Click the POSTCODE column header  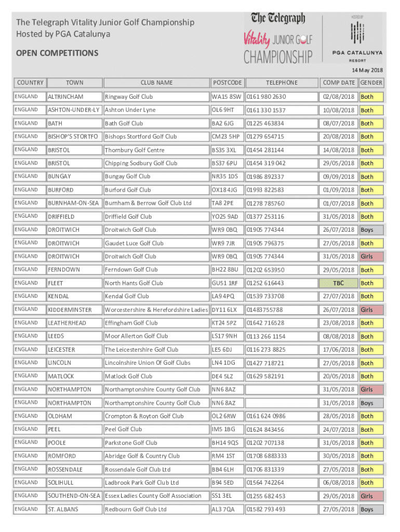pos(227,83)
